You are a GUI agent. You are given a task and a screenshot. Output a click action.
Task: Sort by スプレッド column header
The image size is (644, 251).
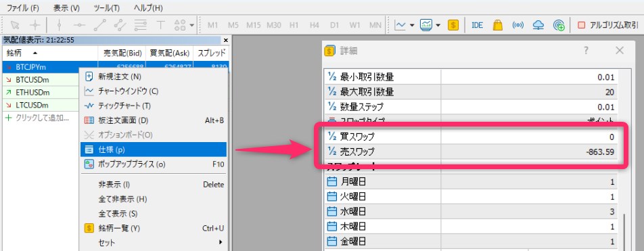coord(211,53)
